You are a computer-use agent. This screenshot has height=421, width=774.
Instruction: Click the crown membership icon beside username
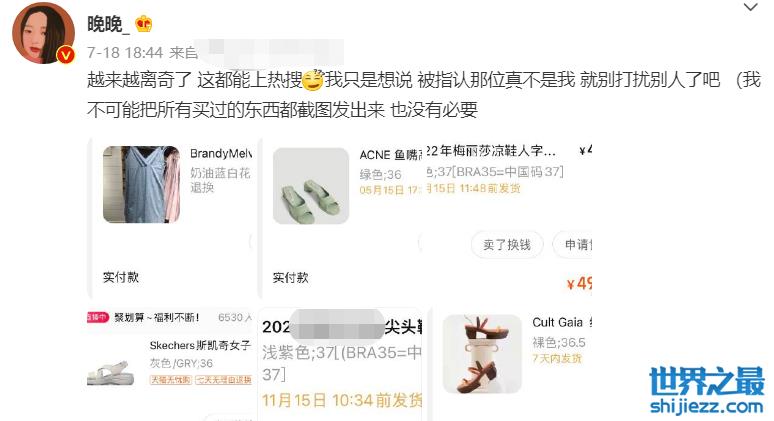144,23
